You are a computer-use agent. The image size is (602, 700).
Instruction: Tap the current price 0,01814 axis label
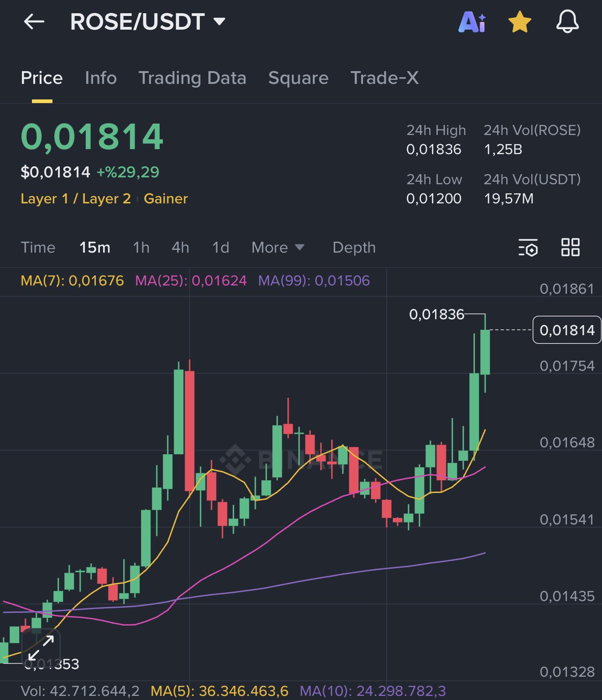pos(567,330)
